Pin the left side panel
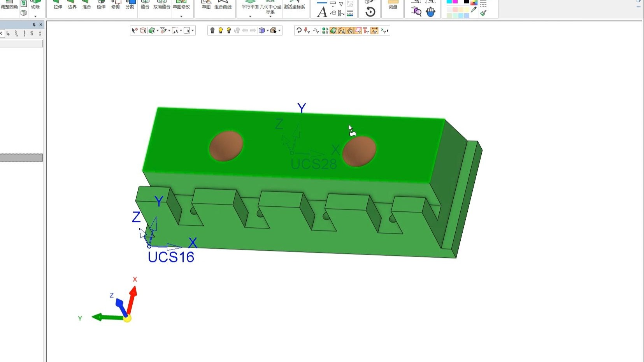The image size is (644, 362). (34, 25)
